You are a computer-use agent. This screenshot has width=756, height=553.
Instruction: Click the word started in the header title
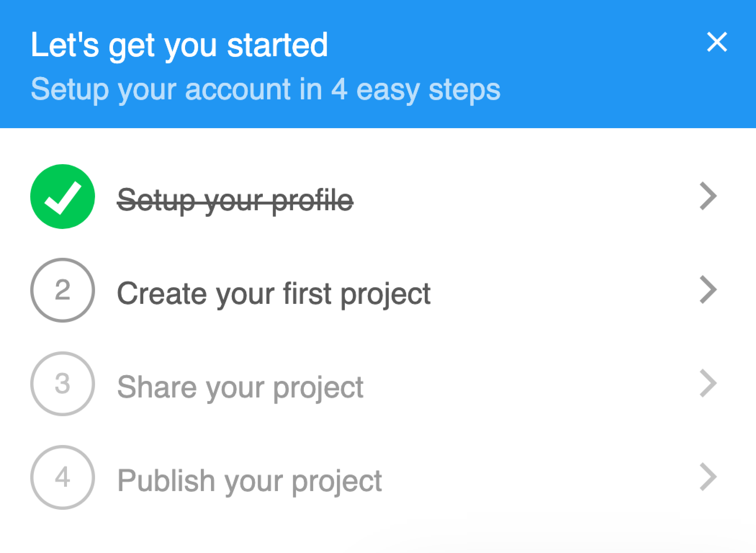pos(278,45)
